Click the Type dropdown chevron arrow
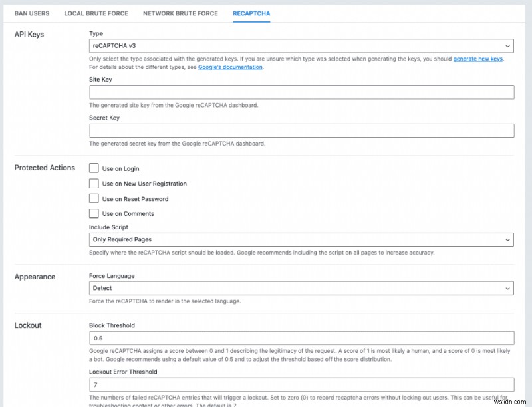 pos(507,46)
